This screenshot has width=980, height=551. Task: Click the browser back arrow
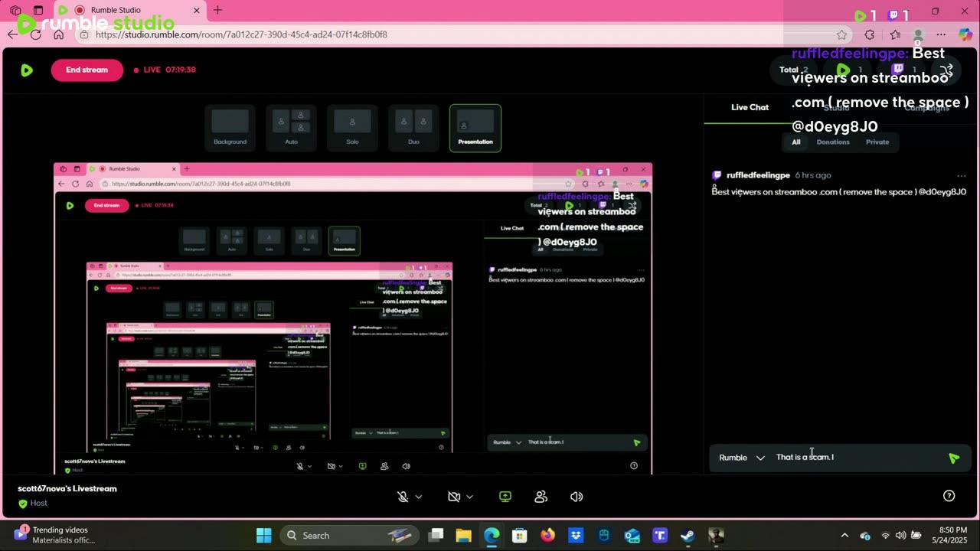click(12, 34)
